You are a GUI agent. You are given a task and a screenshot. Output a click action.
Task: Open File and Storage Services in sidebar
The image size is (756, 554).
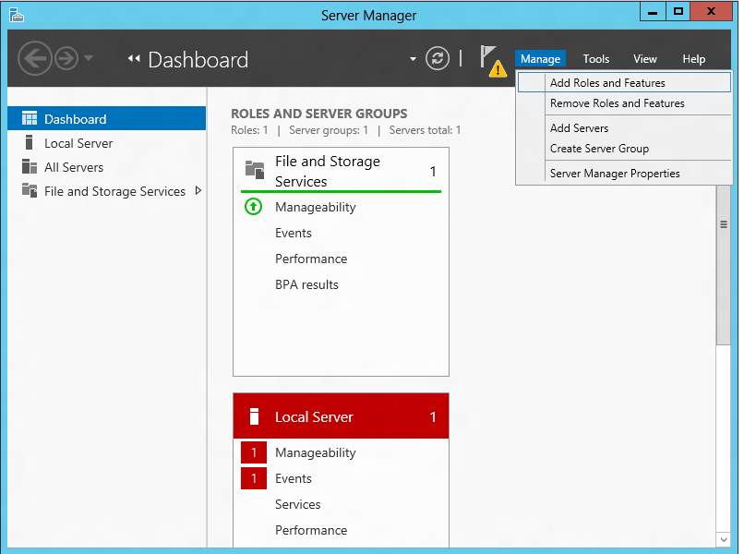106,191
